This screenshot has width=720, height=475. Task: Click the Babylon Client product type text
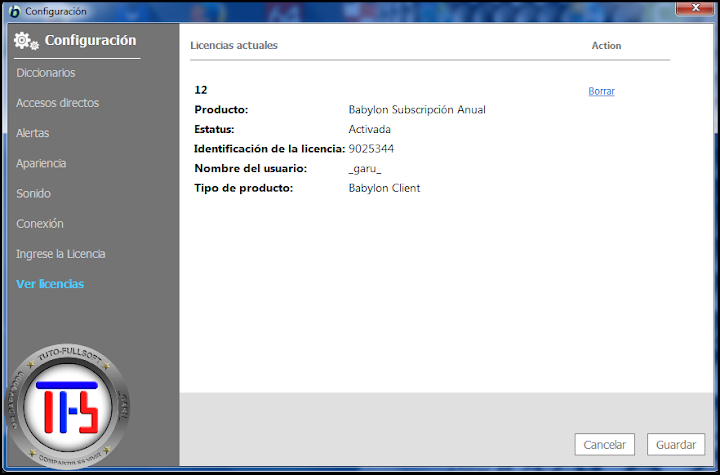[x=384, y=188]
